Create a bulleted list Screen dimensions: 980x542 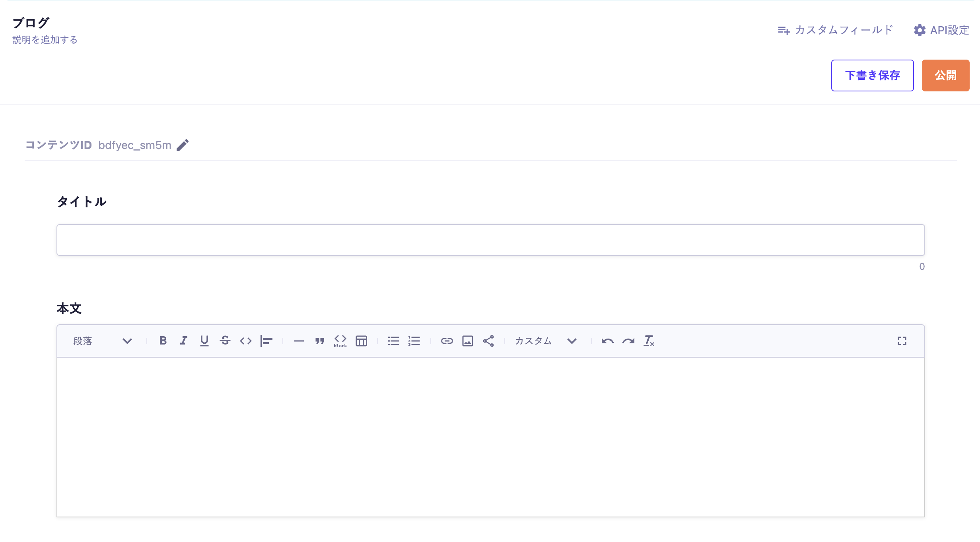[x=393, y=341]
